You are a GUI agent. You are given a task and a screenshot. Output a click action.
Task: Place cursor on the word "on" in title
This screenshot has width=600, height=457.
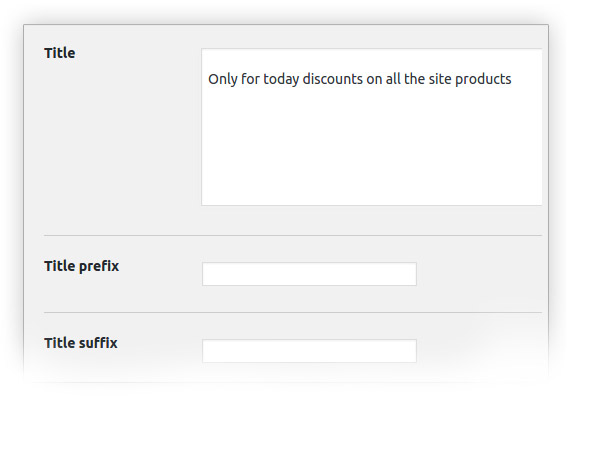[374, 80]
